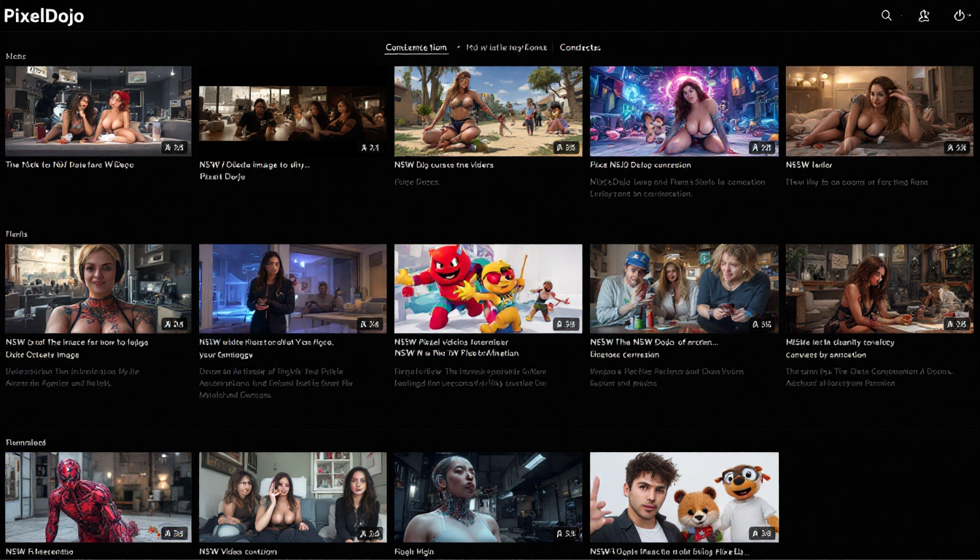The width and height of the screenshot is (980, 560).
Task: Click the "Pixel Dojo" channel name link
Action: click(222, 176)
